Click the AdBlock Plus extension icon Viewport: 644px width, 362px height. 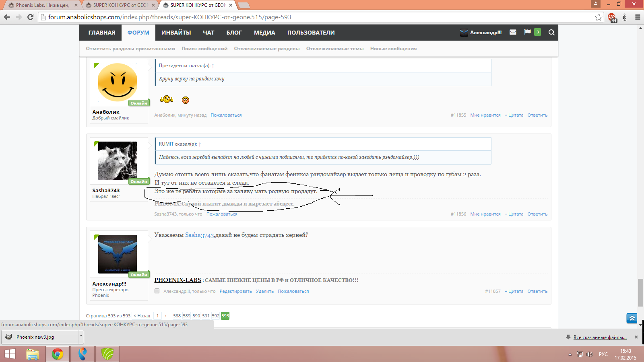pos(612,17)
